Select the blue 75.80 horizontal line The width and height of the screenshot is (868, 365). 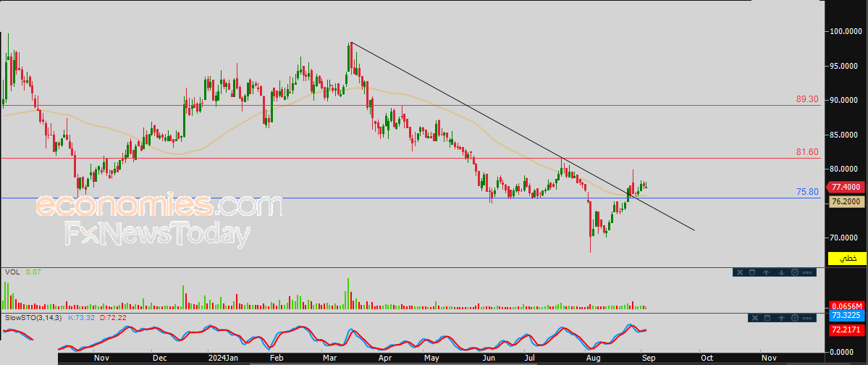pyautogui.click(x=410, y=198)
